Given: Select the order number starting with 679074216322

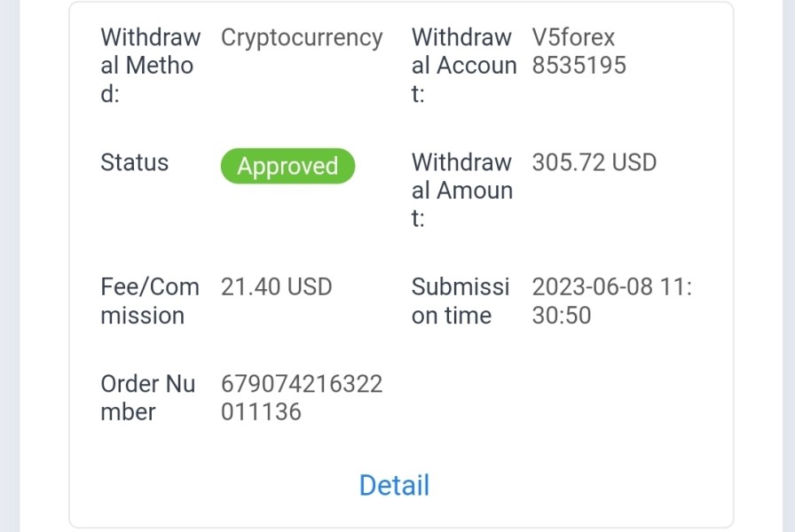Looking at the screenshot, I should click(x=302, y=385).
